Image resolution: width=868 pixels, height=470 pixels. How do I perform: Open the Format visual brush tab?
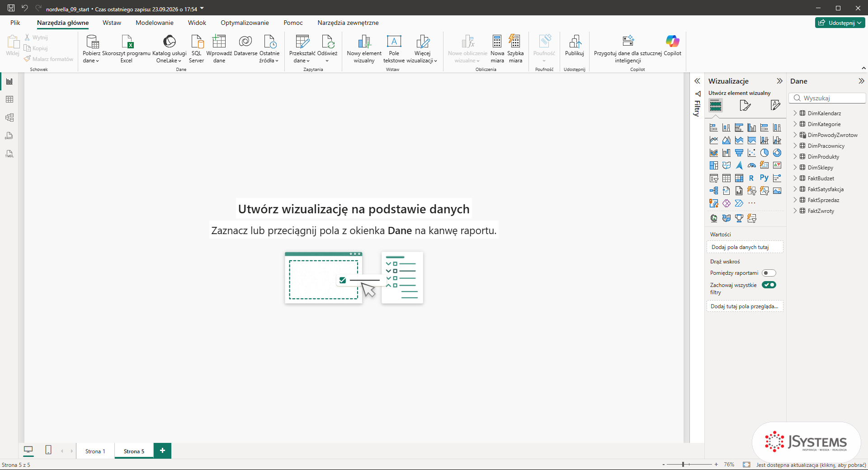pos(745,105)
